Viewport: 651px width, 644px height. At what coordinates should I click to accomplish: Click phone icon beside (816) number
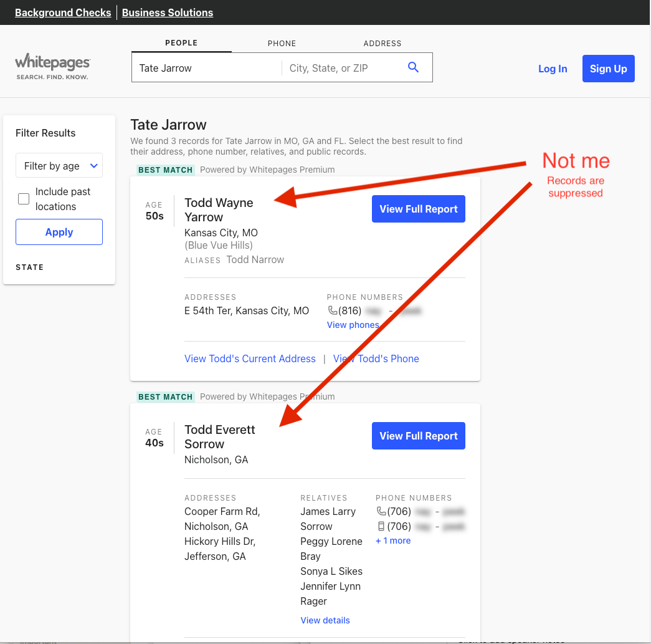(333, 310)
